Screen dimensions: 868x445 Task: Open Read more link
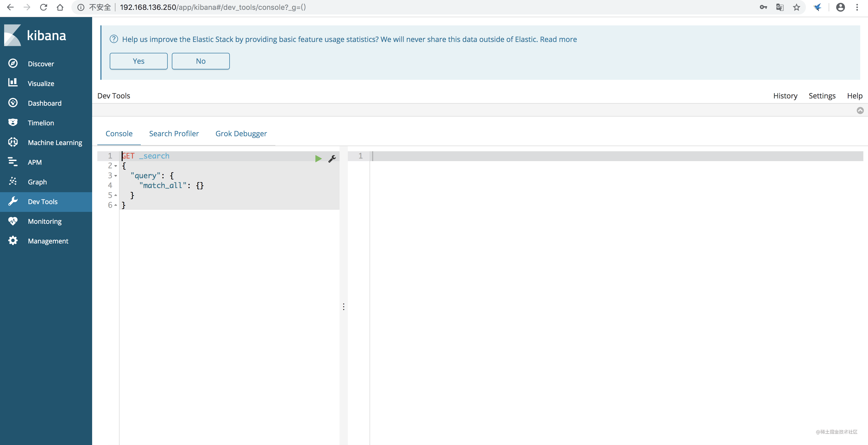pos(558,39)
